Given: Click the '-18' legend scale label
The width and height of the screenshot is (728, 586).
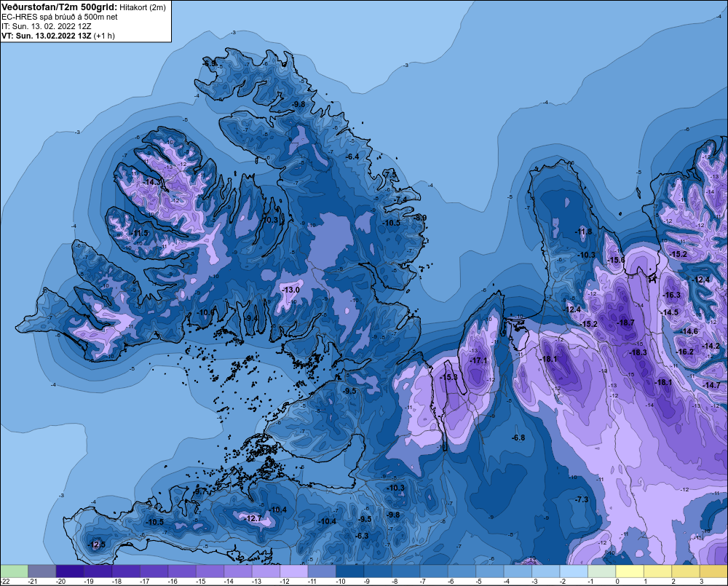Looking at the screenshot, I should pos(116,582).
